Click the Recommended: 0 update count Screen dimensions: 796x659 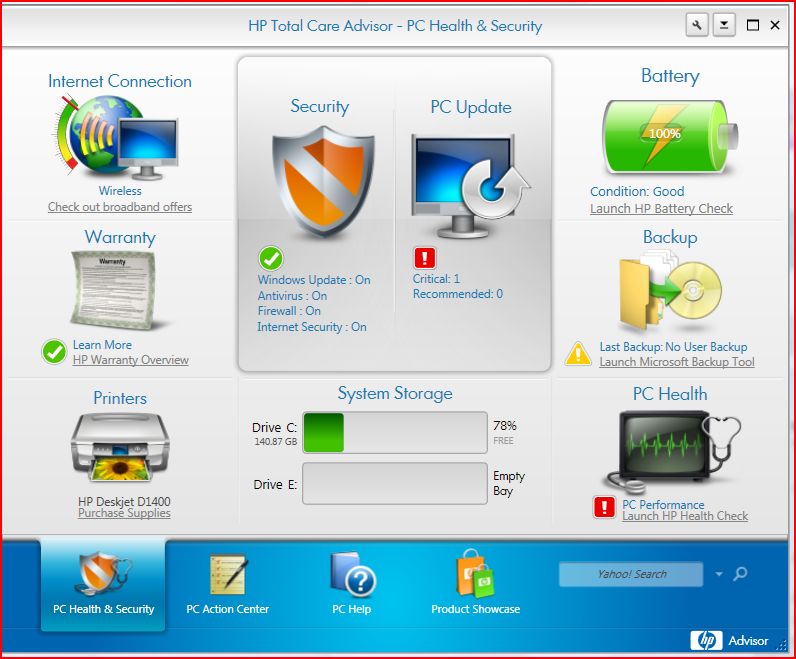pyautogui.click(x=457, y=294)
